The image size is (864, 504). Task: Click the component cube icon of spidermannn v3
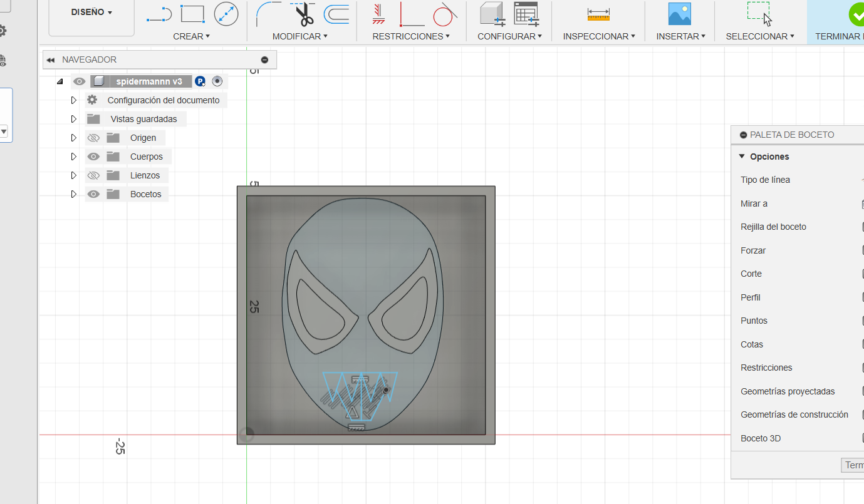pyautogui.click(x=98, y=81)
